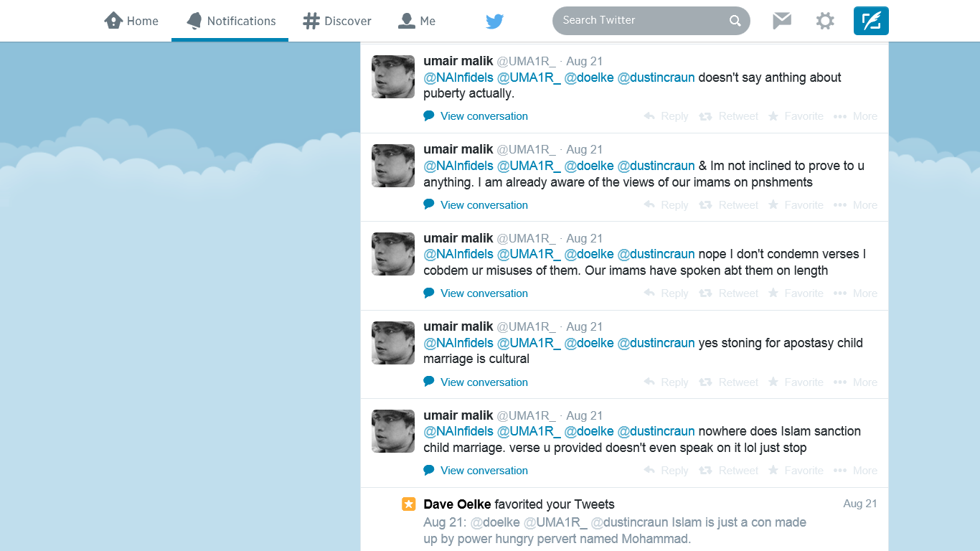This screenshot has height=551, width=980.
Task: Reply to the 'stoning for apostasy' tweet
Action: tap(666, 382)
